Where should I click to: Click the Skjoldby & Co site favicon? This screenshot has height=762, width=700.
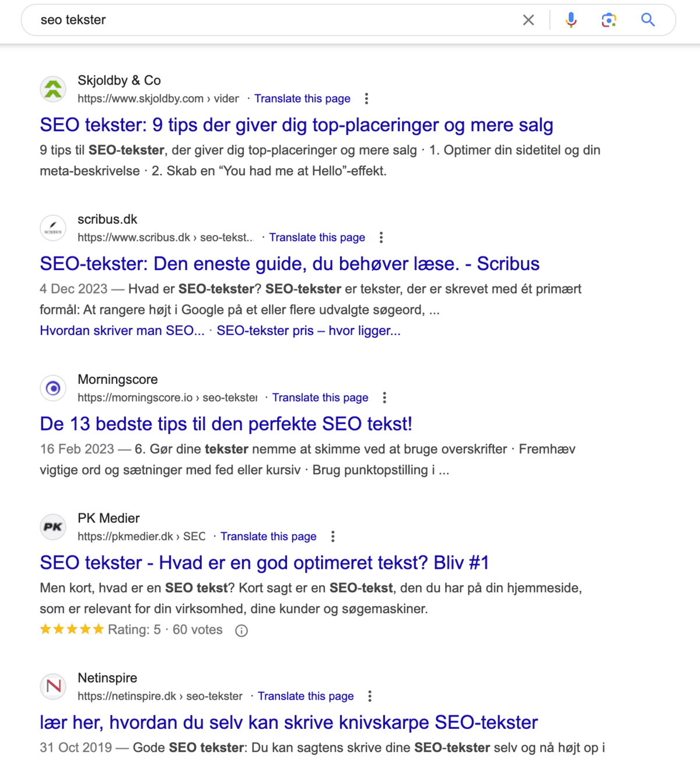(53, 89)
